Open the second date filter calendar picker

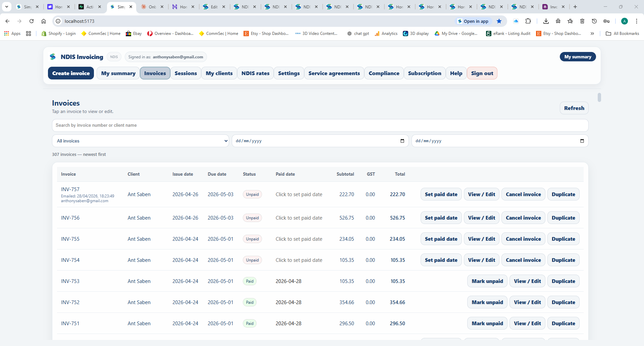point(582,141)
